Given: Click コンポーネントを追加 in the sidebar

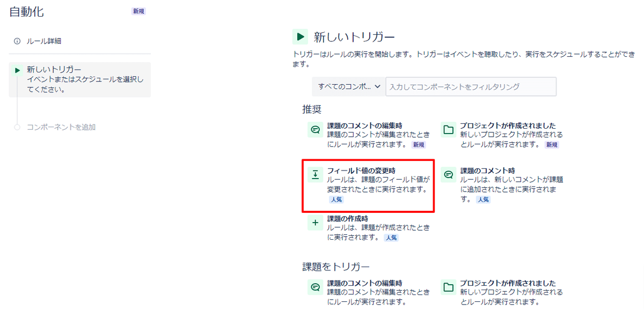Looking at the screenshot, I should pyautogui.click(x=61, y=127).
